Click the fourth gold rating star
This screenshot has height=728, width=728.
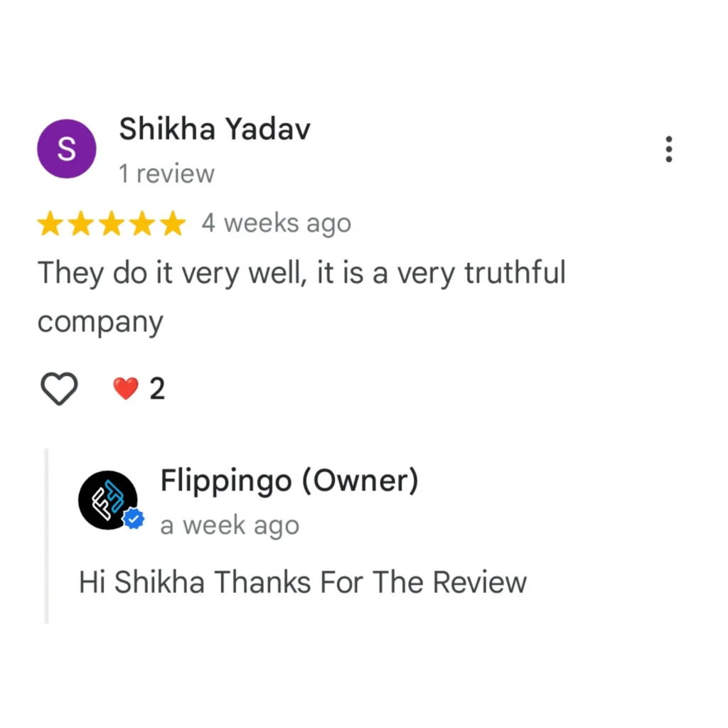(142, 223)
